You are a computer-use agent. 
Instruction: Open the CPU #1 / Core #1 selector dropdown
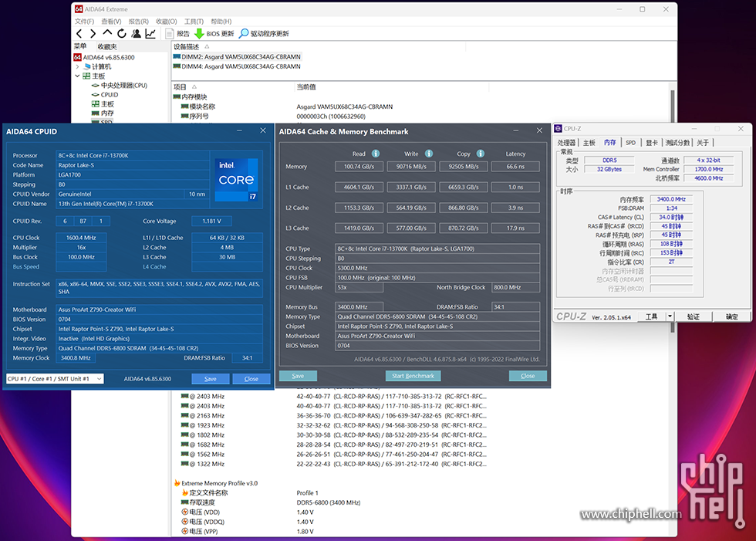coord(55,378)
